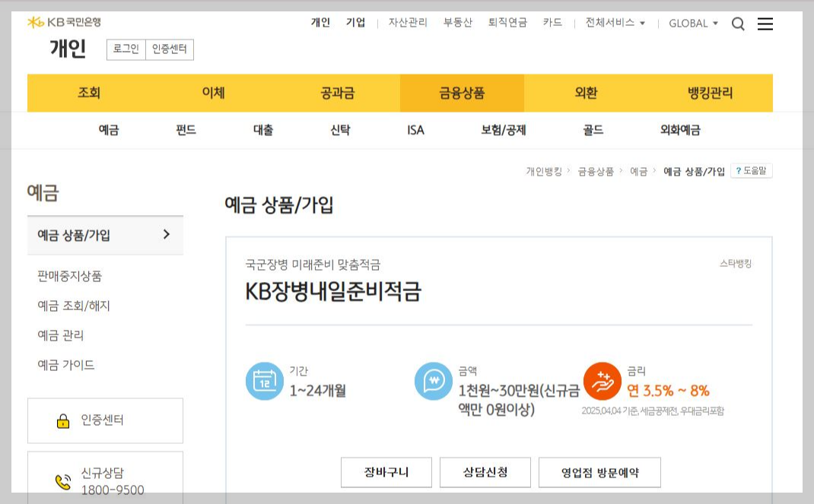The height and width of the screenshot is (504, 814).
Task: Go to 카드 top link
Action: pos(552,22)
